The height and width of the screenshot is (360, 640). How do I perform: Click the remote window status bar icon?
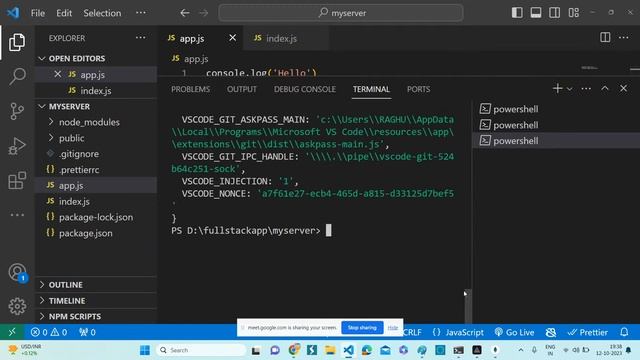(12, 332)
